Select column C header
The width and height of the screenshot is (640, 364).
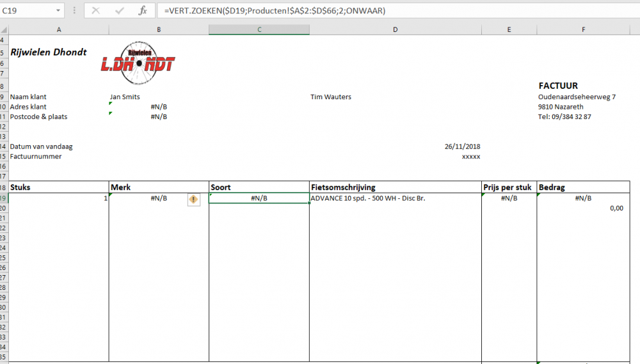point(259,30)
